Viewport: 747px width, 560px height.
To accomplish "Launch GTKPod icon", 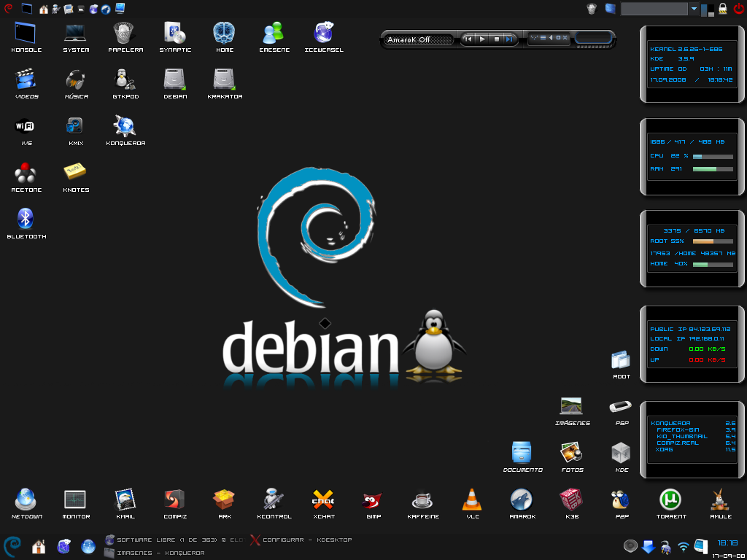I will click(x=124, y=79).
